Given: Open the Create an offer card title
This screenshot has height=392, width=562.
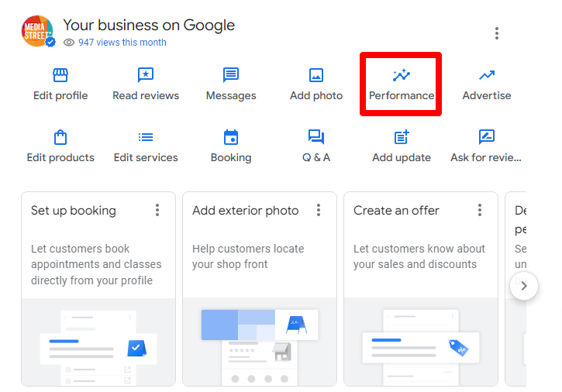Looking at the screenshot, I should click(396, 211).
